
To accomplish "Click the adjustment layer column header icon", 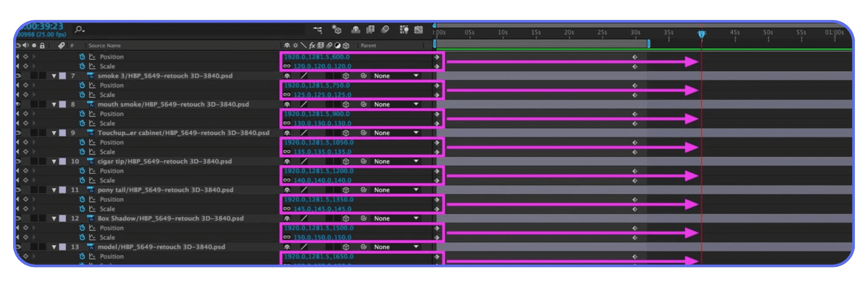I will [337, 45].
